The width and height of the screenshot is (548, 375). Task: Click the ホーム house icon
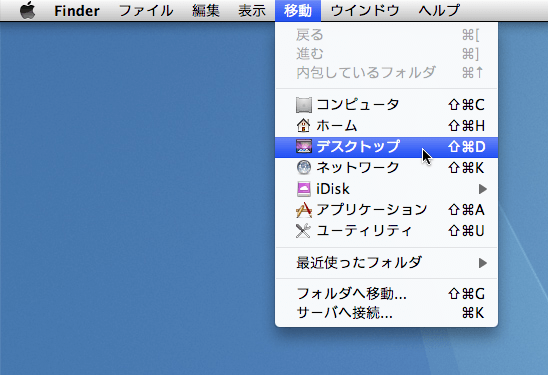pos(303,125)
